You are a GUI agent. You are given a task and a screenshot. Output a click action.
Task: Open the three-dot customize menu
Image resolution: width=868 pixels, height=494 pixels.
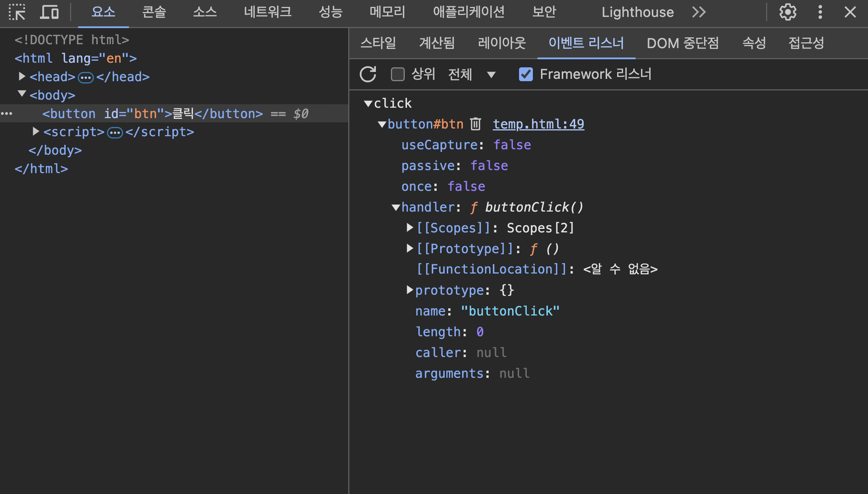pyautogui.click(x=820, y=12)
